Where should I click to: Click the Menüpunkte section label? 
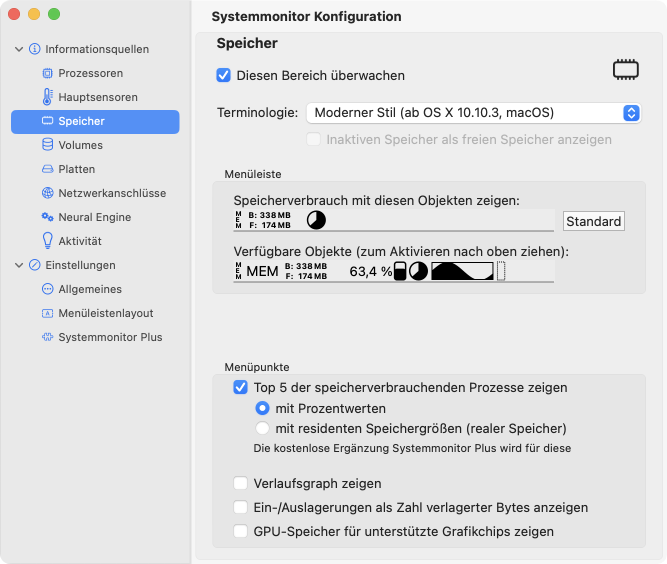257,367
